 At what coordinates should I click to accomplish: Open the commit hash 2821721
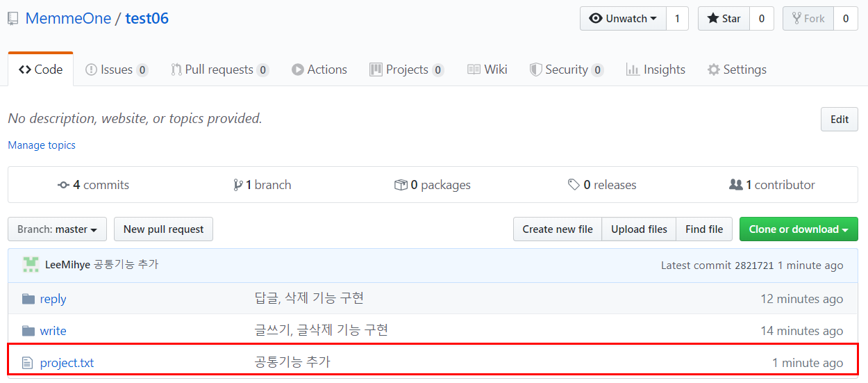click(753, 266)
